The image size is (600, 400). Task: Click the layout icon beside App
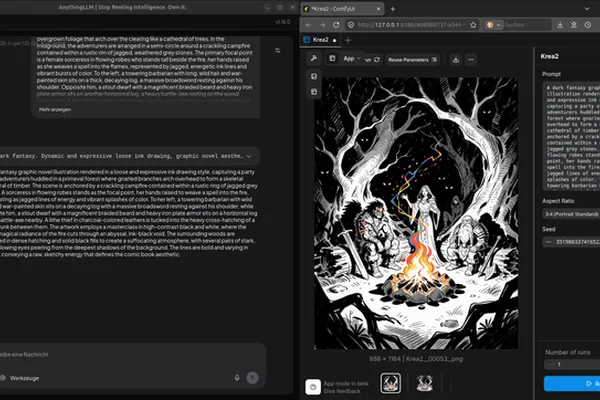(332, 59)
